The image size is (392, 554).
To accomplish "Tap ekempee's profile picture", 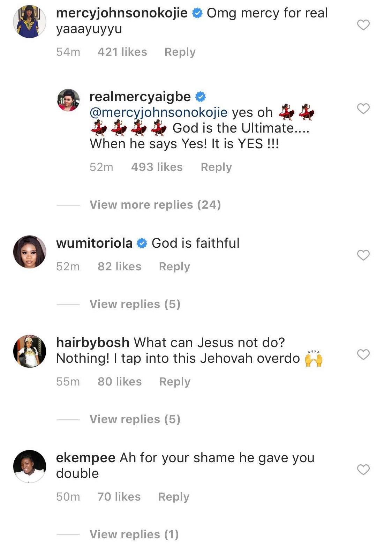I will coord(30,466).
